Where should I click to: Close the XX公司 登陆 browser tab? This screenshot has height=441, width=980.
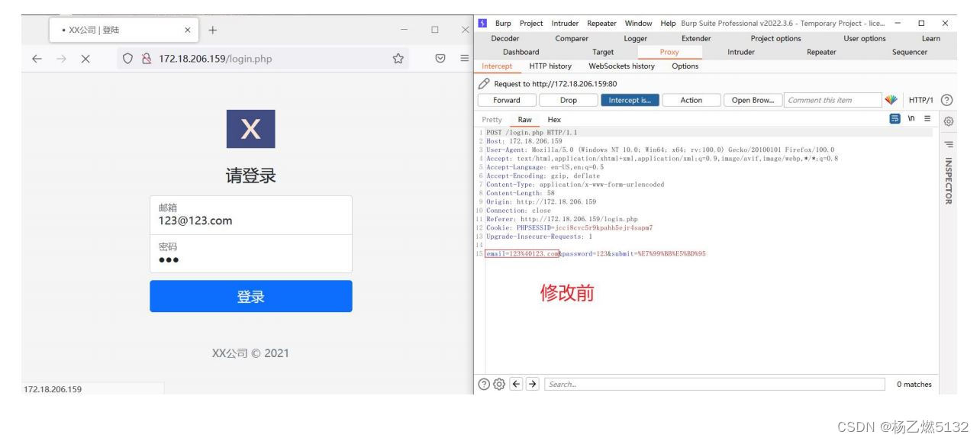point(187,30)
